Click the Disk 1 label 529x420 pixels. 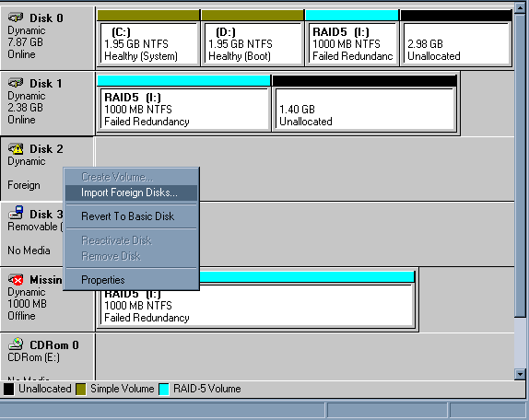46,83
